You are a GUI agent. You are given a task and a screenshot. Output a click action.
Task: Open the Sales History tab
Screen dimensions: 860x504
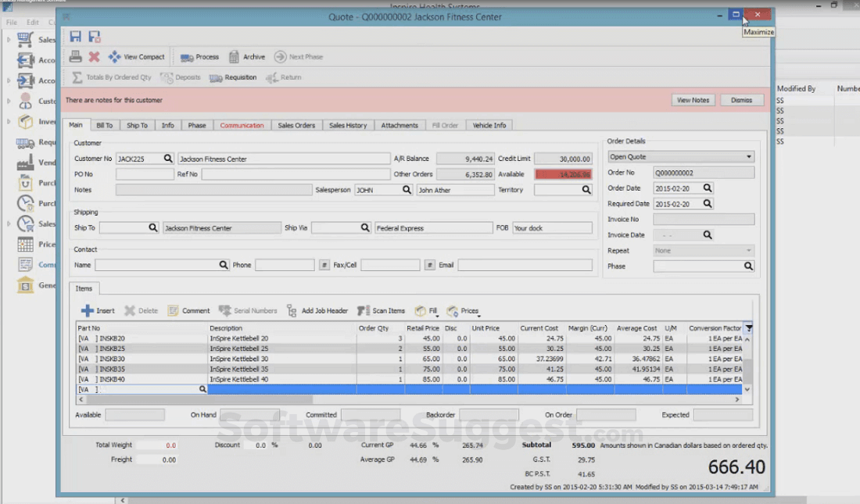pyautogui.click(x=348, y=126)
